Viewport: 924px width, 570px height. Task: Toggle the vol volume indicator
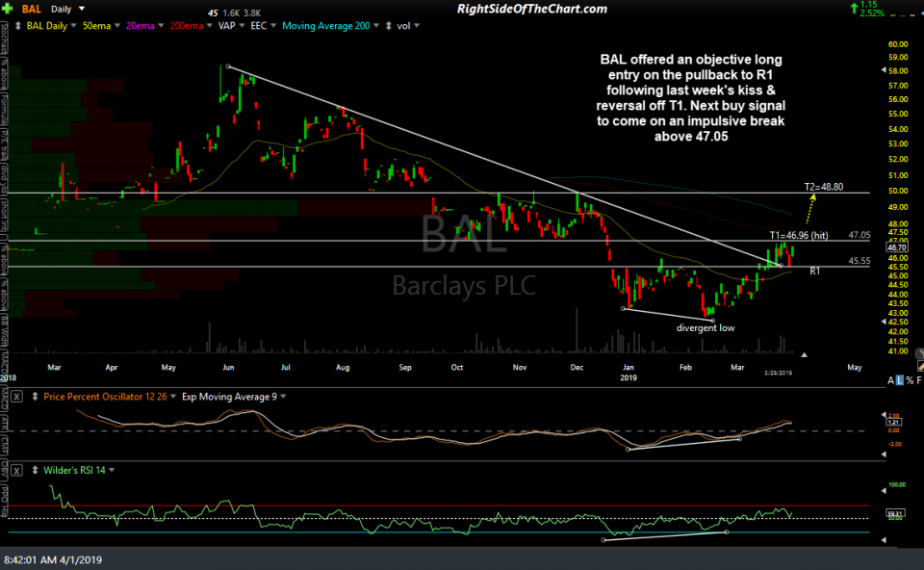[405, 25]
